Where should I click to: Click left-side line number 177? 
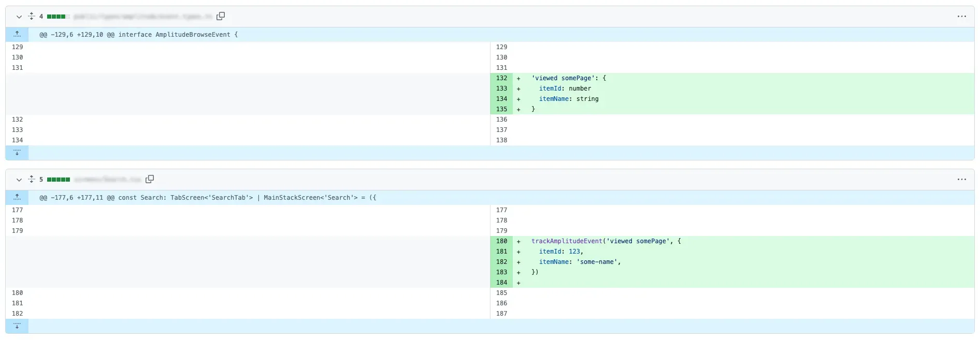[17, 210]
